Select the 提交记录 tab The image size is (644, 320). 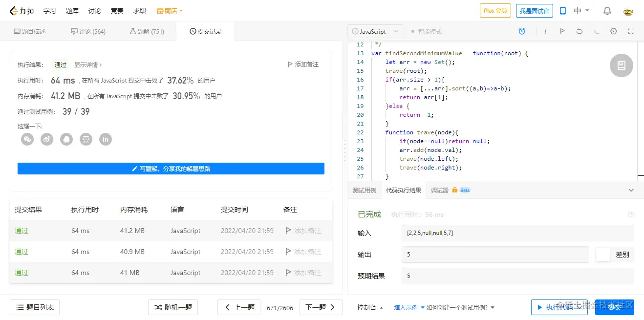pos(205,31)
